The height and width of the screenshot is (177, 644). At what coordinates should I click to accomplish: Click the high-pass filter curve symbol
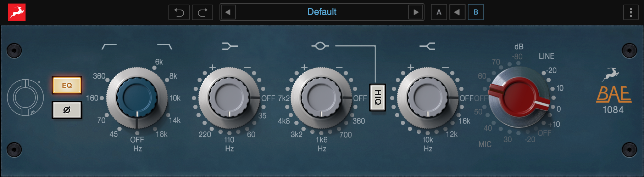coord(109,46)
